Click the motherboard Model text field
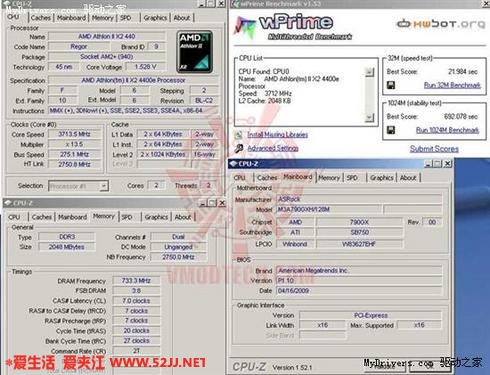 click(329, 209)
